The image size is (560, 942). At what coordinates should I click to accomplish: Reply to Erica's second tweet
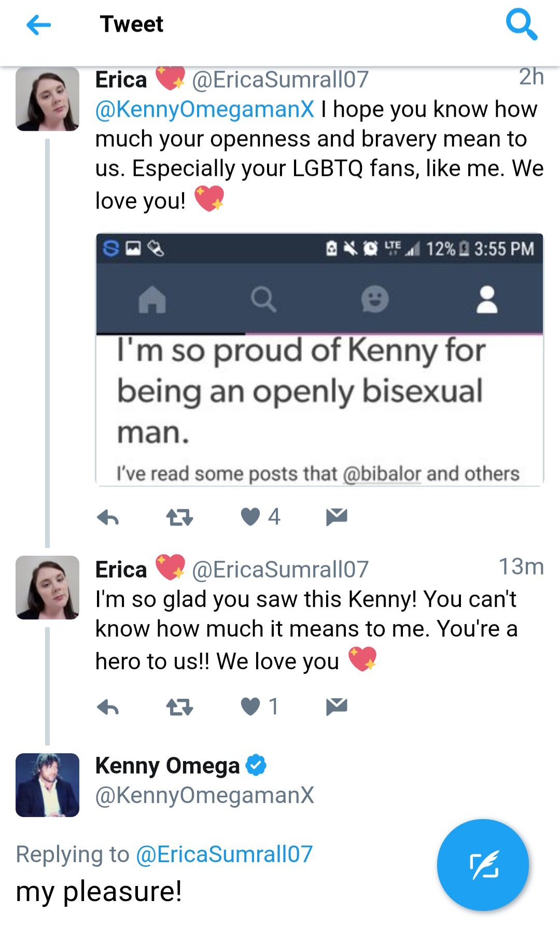(x=108, y=707)
